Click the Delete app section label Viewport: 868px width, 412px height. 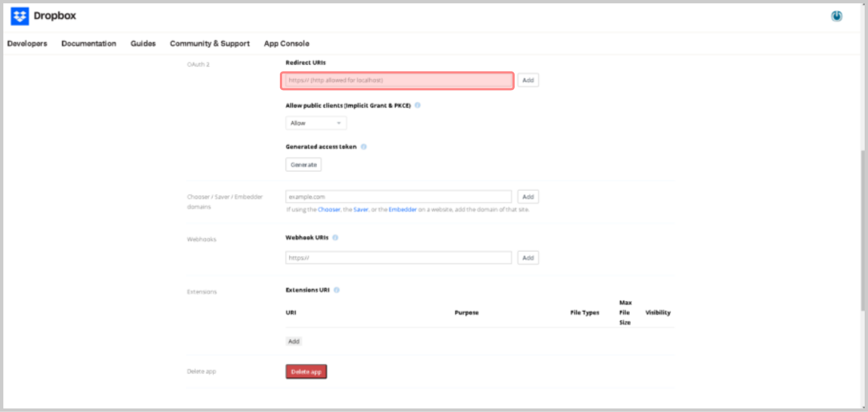[x=201, y=371]
